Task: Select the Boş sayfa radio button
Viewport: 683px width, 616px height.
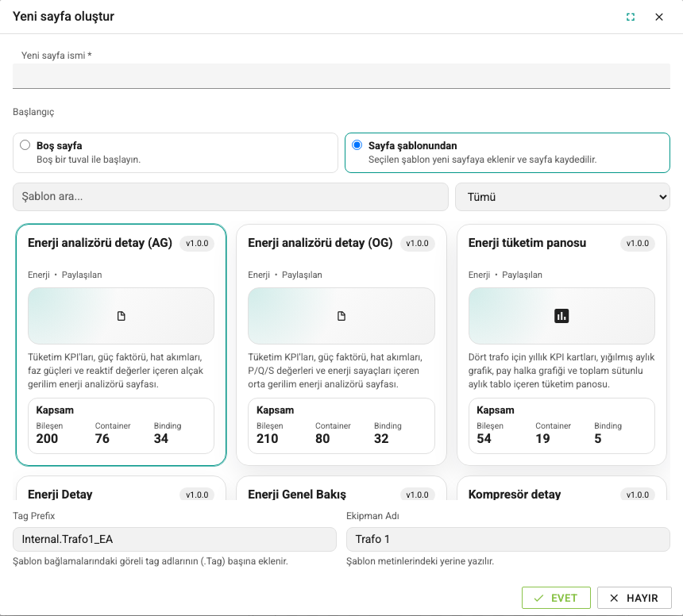Action: click(x=25, y=145)
